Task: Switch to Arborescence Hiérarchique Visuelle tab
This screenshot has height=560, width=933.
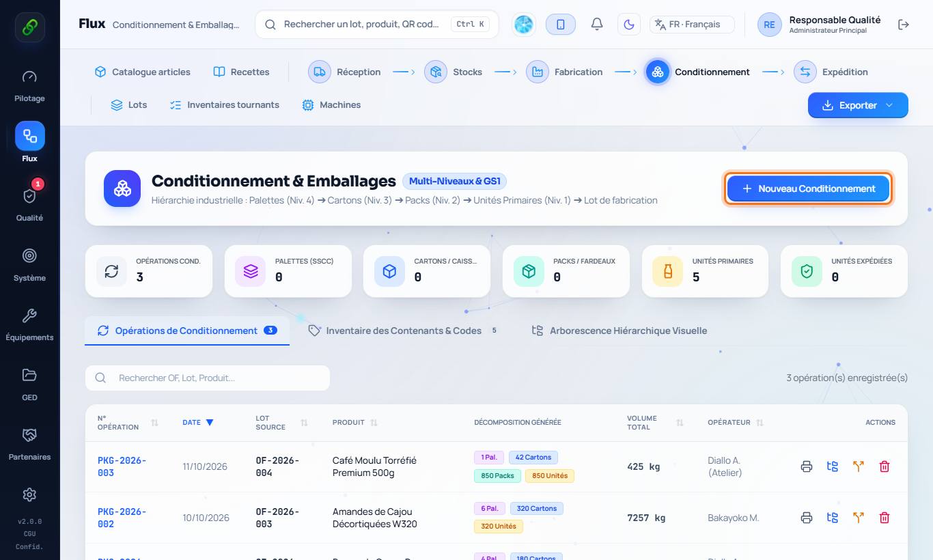Action: pyautogui.click(x=619, y=331)
